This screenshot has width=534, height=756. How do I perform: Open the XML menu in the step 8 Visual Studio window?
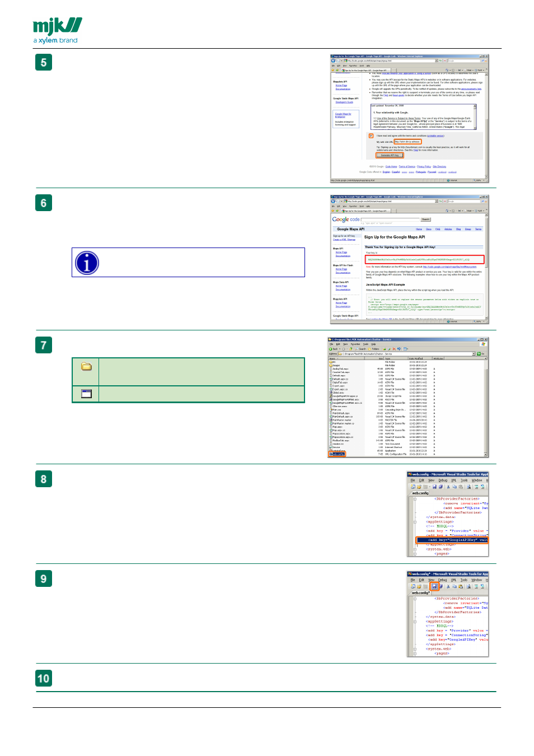pos(454,480)
